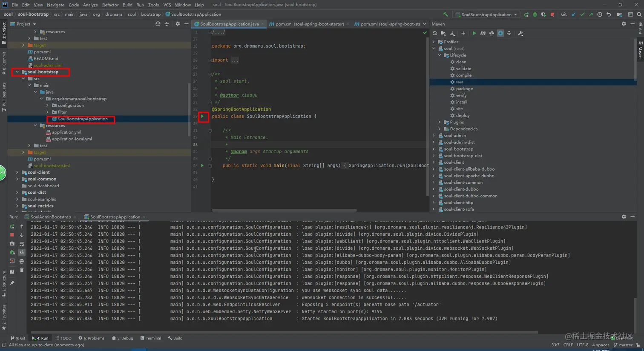Click Execute Maven Goal 'm' icon
The width and height of the screenshot is (644, 351).
tap(483, 33)
